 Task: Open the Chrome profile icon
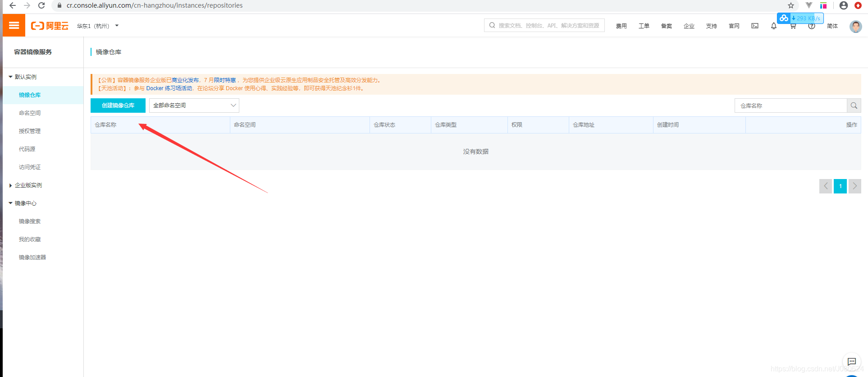[844, 5]
